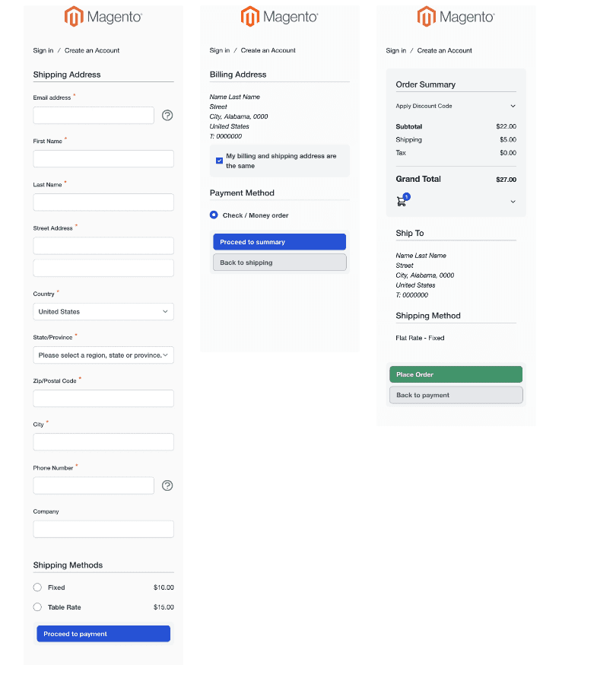Image resolution: width=616 pixels, height=678 pixels.
Task: Click the Magento logo above Billing Address
Action: coord(279,17)
